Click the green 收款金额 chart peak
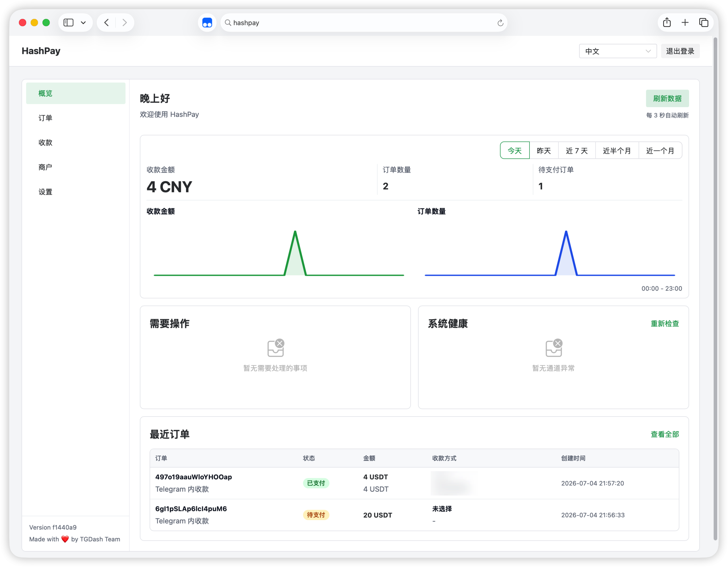Screen dimensions: 728x567 [295, 232]
